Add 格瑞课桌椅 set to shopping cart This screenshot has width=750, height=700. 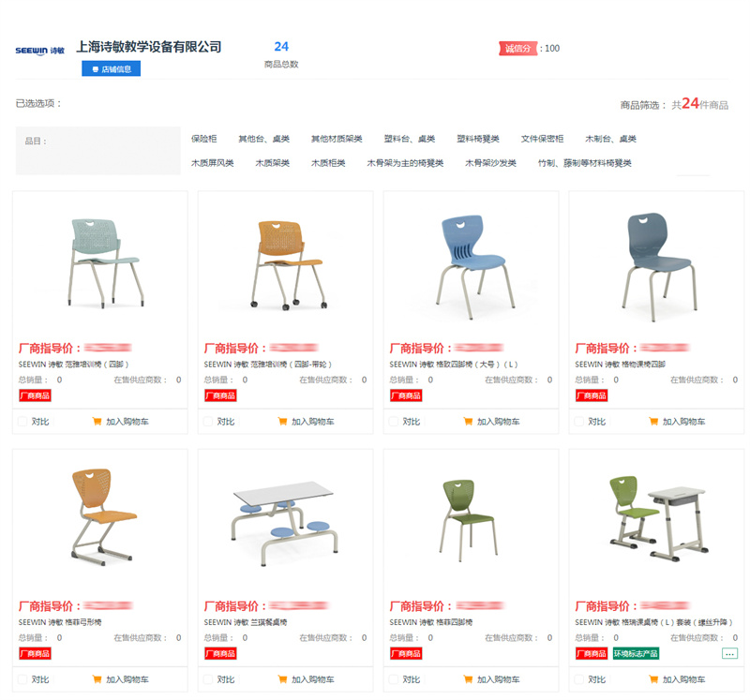tap(677, 679)
